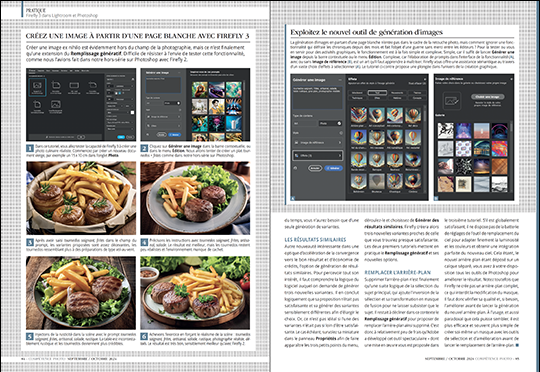Toggle the Photo switch in step 2 screenshot
Image resolution: width=540 pixels, height=372 pixels.
click(x=178, y=103)
